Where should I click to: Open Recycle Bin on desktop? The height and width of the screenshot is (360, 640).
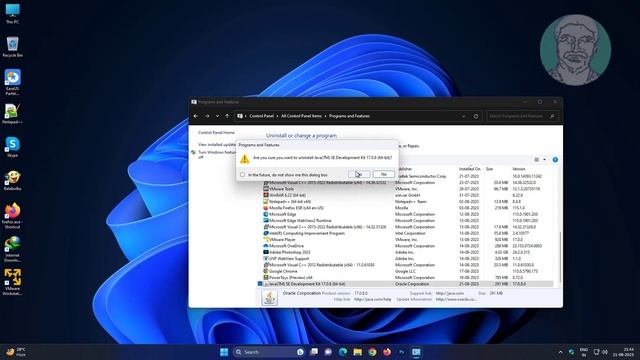point(13,47)
